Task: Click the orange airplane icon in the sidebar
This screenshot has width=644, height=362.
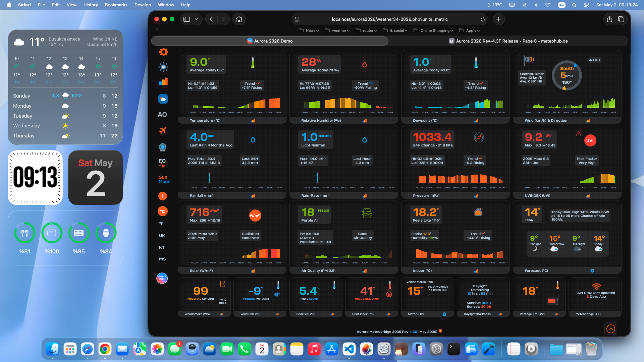Action: click(163, 130)
